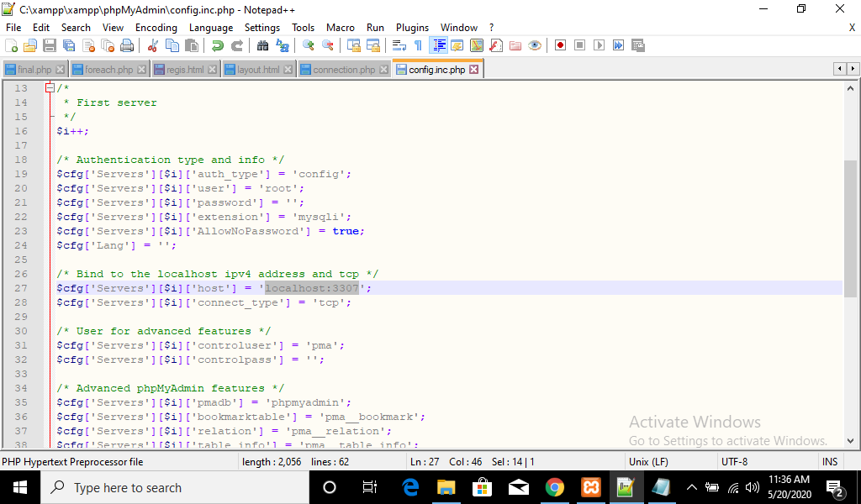Save the current file via toolbar
This screenshot has height=504, width=861.
click(50, 45)
